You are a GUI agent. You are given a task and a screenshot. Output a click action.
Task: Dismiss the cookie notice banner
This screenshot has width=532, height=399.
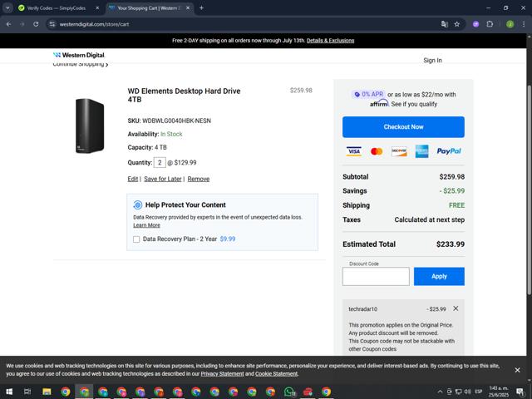point(517,370)
